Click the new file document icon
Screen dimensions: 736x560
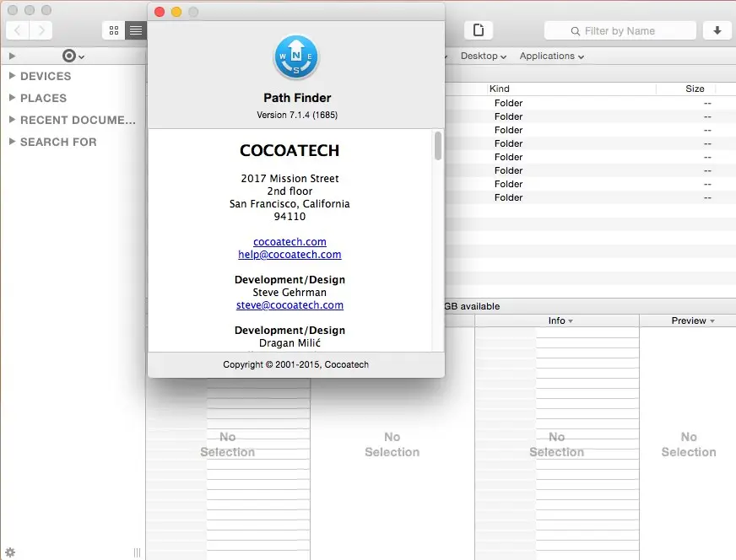(479, 30)
